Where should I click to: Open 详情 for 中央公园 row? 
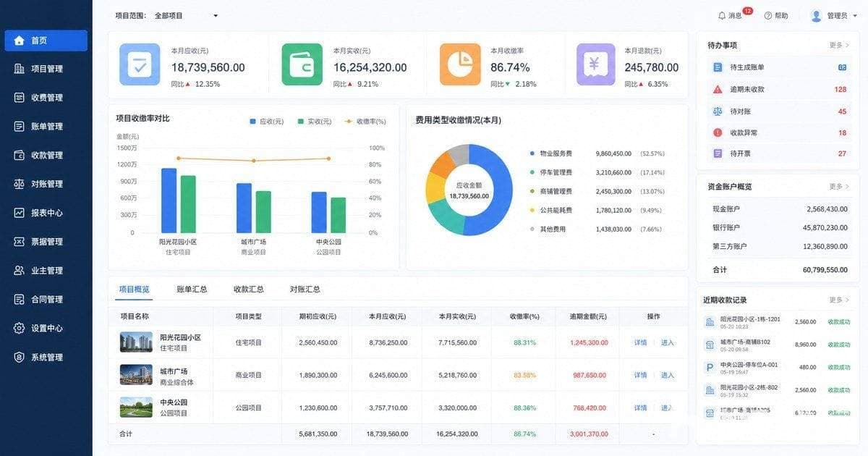(640, 408)
